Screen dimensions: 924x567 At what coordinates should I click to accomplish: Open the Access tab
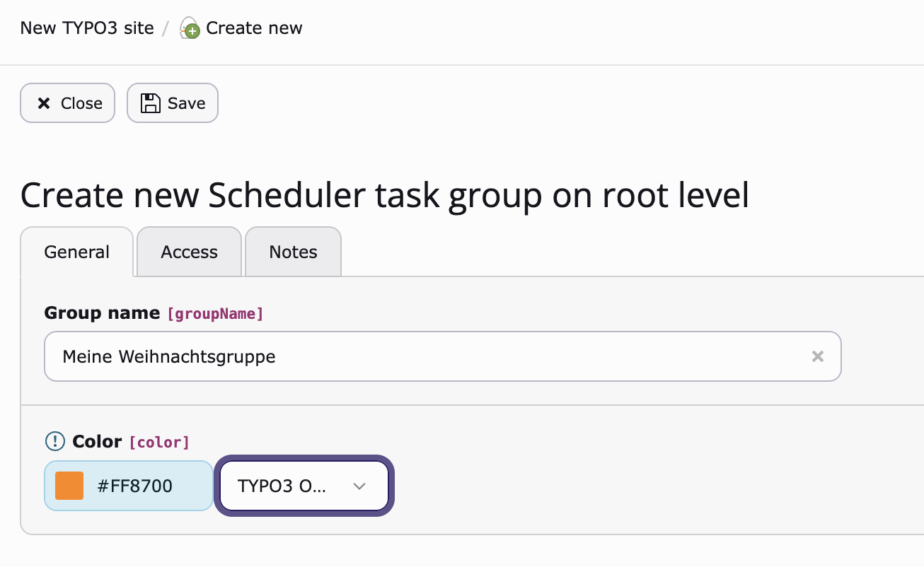189,252
